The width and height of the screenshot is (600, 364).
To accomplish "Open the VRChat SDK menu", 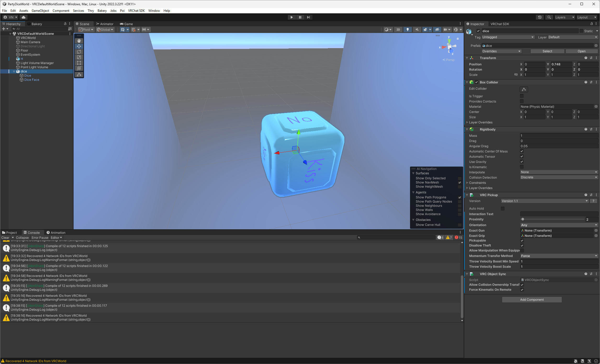I will (x=136, y=11).
